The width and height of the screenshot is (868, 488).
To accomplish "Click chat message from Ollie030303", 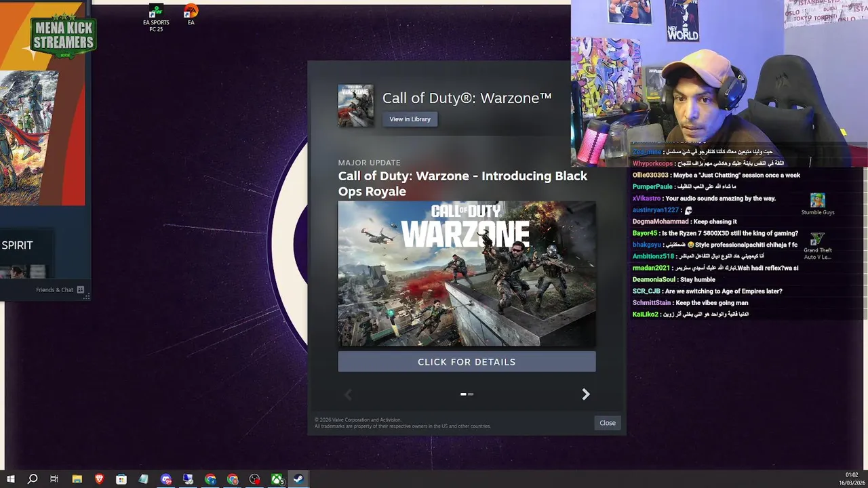I will 716,175.
